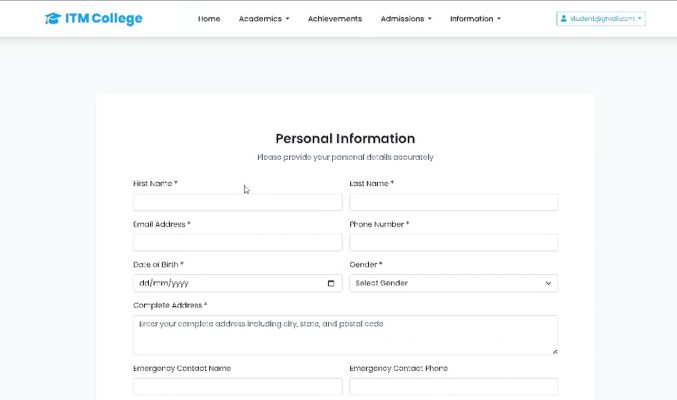The width and height of the screenshot is (677, 400).
Task: Click the Complete Address text area
Action: point(345,335)
